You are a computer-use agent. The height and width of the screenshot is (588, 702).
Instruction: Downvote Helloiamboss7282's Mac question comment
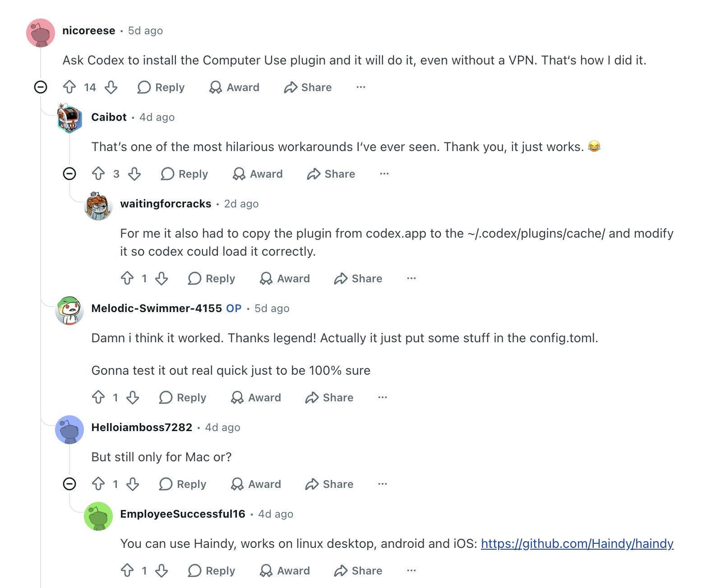coord(133,484)
